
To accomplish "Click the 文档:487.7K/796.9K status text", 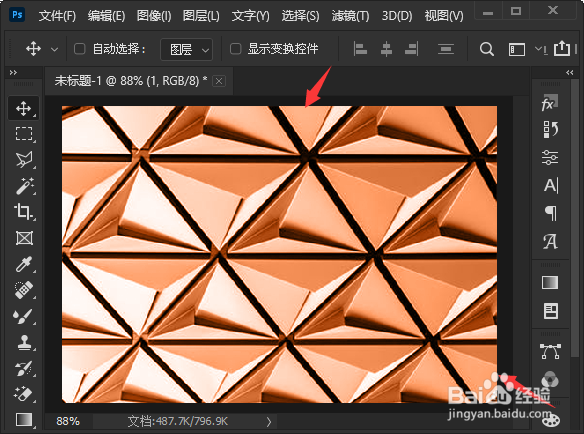I will click(177, 421).
